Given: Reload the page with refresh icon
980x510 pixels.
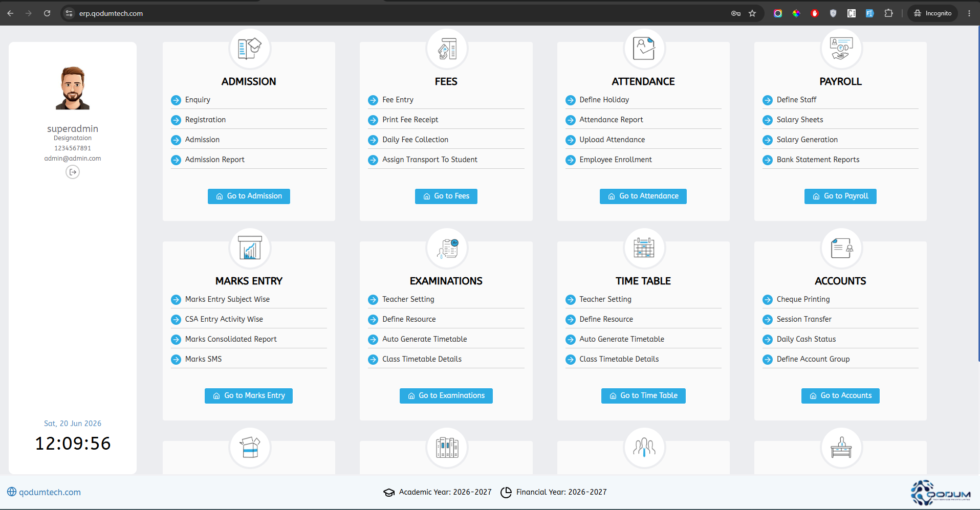Looking at the screenshot, I should pos(47,13).
